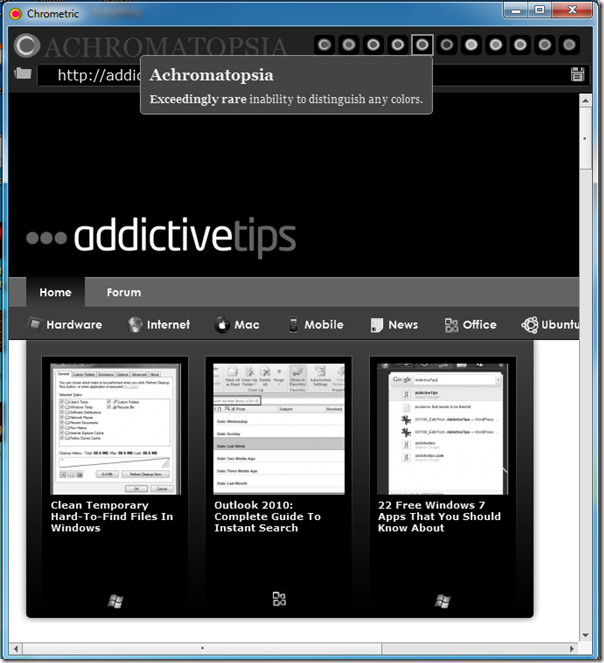Screen dimensions: 604x663
Task: Pick the eighth vision mode circle
Action: click(496, 45)
